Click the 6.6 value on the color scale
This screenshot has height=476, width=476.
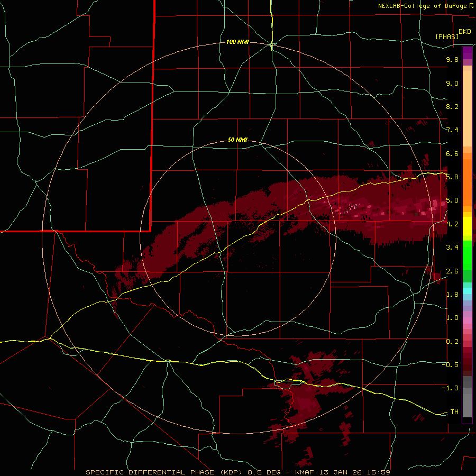(452, 153)
